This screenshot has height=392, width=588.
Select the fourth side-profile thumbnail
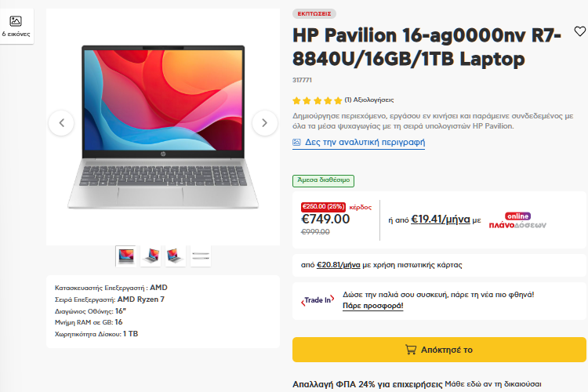[201, 256]
